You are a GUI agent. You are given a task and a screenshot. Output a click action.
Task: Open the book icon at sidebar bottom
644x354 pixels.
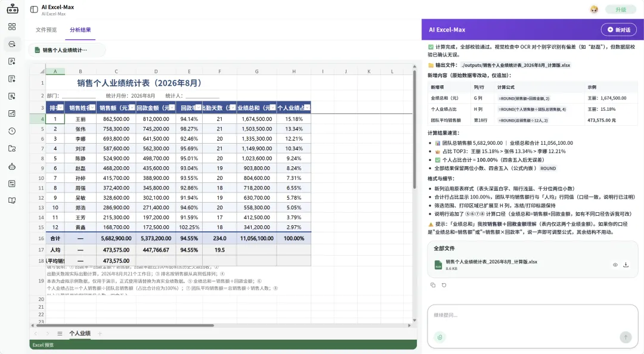click(12, 200)
